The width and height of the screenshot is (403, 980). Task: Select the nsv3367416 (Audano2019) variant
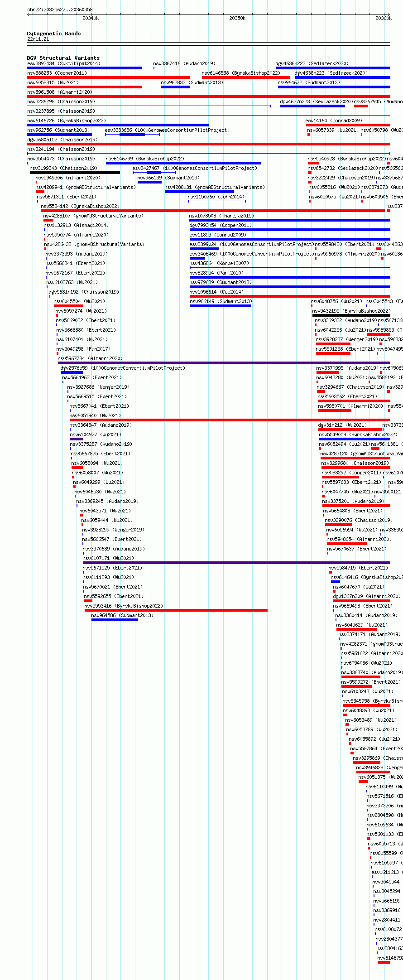184,63
